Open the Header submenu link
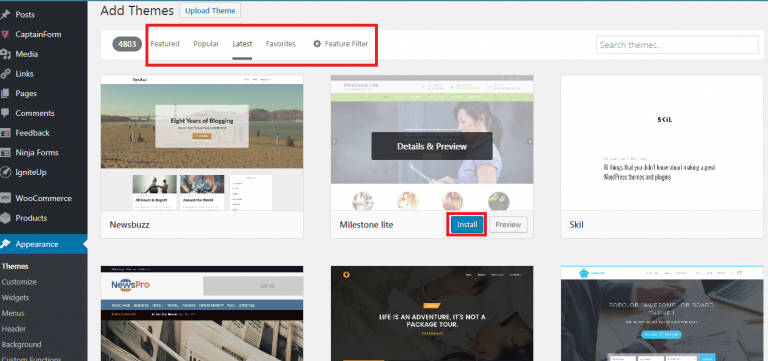 (14, 329)
